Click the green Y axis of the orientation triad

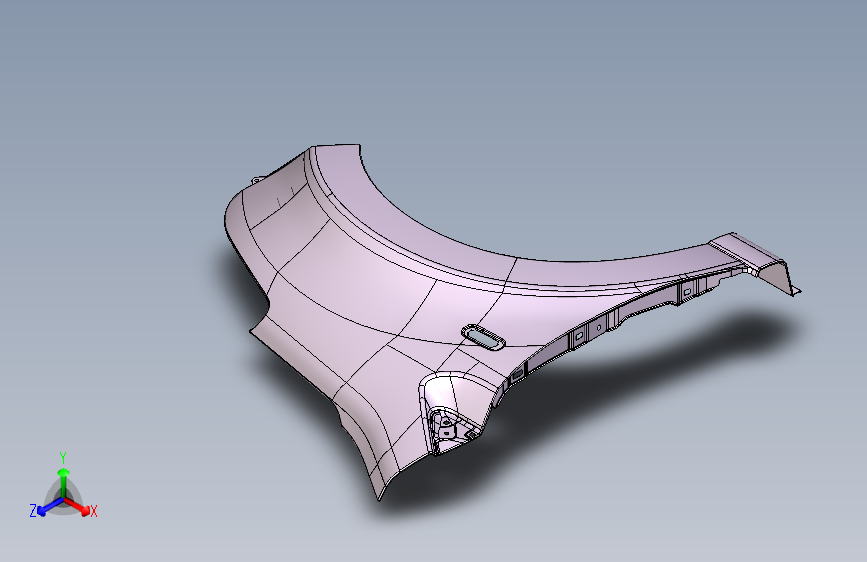point(64,483)
